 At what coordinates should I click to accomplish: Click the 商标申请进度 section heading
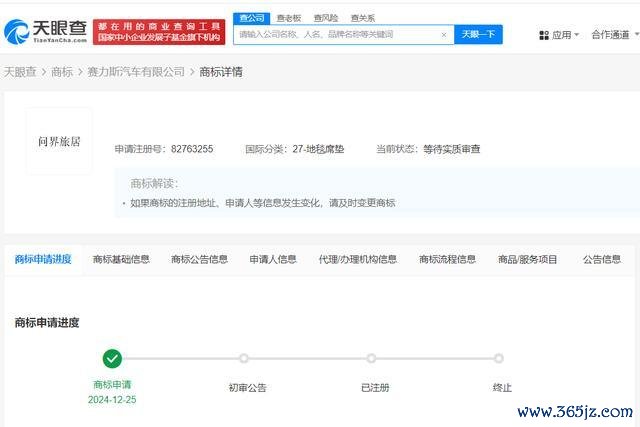(x=47, y=322)
